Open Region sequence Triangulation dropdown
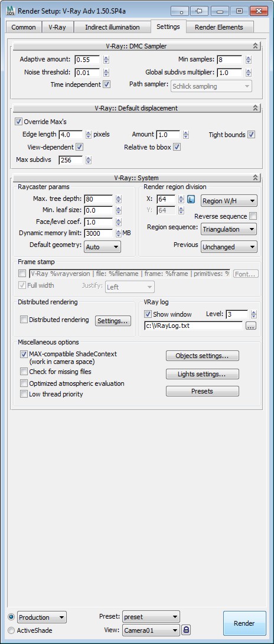This screenshot has width=274, height=644. pos(229,229)
